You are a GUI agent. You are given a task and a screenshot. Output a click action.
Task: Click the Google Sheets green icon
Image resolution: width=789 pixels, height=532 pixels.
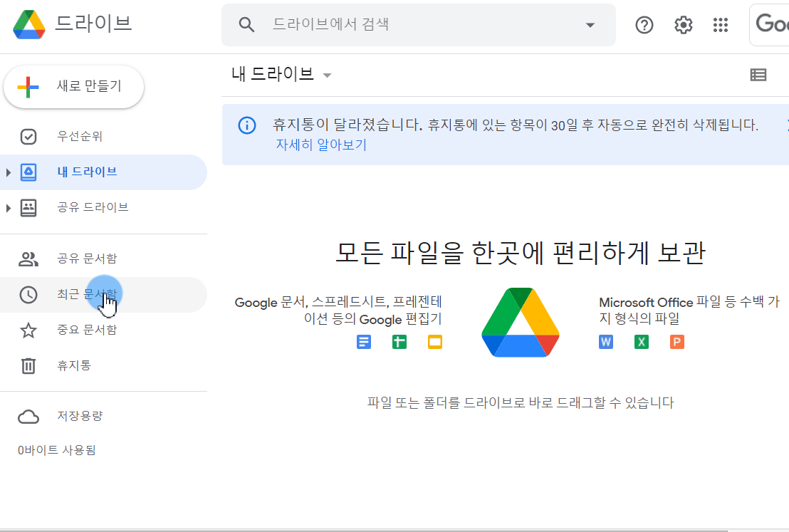399,343
